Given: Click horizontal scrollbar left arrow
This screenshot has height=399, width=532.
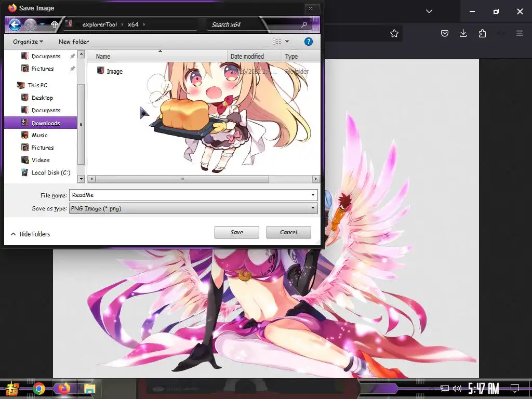Looking at the screenshot, I should [91, 179].
